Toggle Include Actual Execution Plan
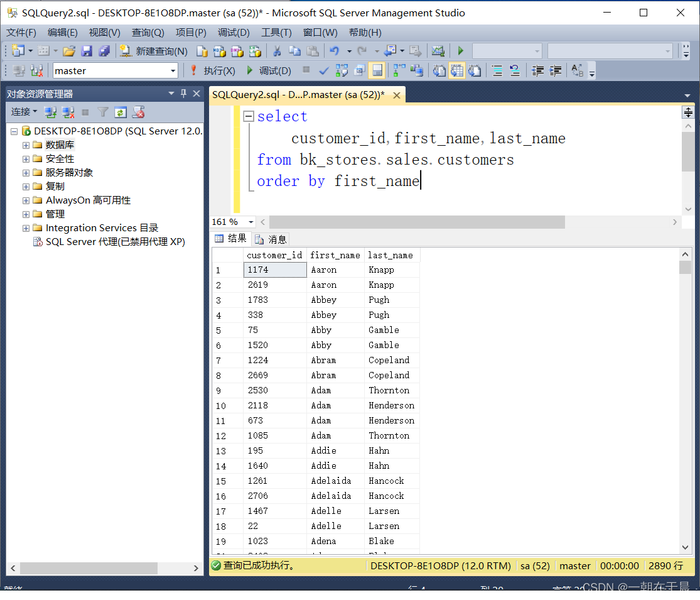The image size is (700, 600). pos(399,70)
